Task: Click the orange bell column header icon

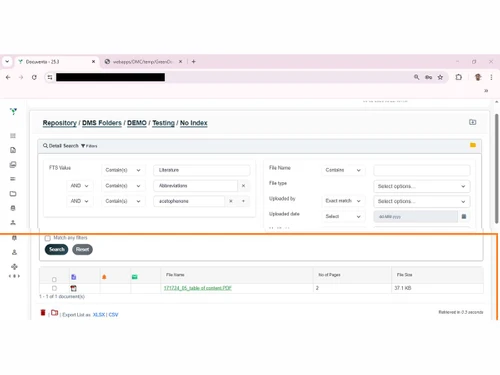Action: tap(104, 277)
